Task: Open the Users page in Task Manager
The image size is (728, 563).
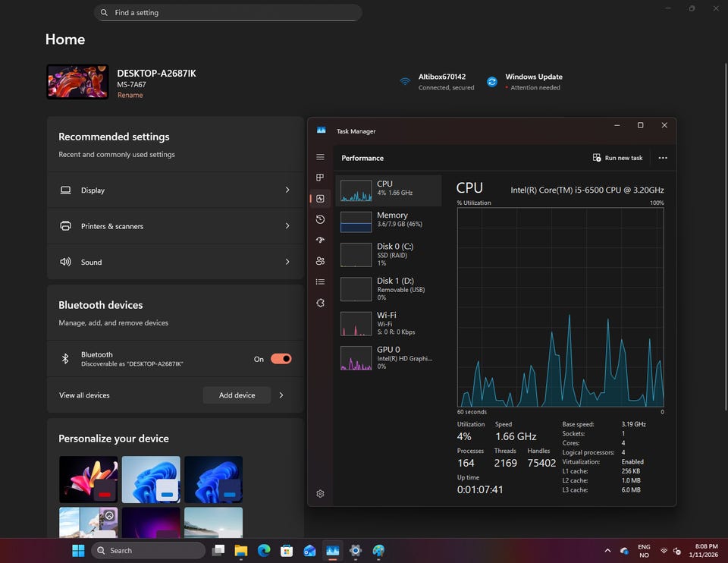Action: (320, 261)
